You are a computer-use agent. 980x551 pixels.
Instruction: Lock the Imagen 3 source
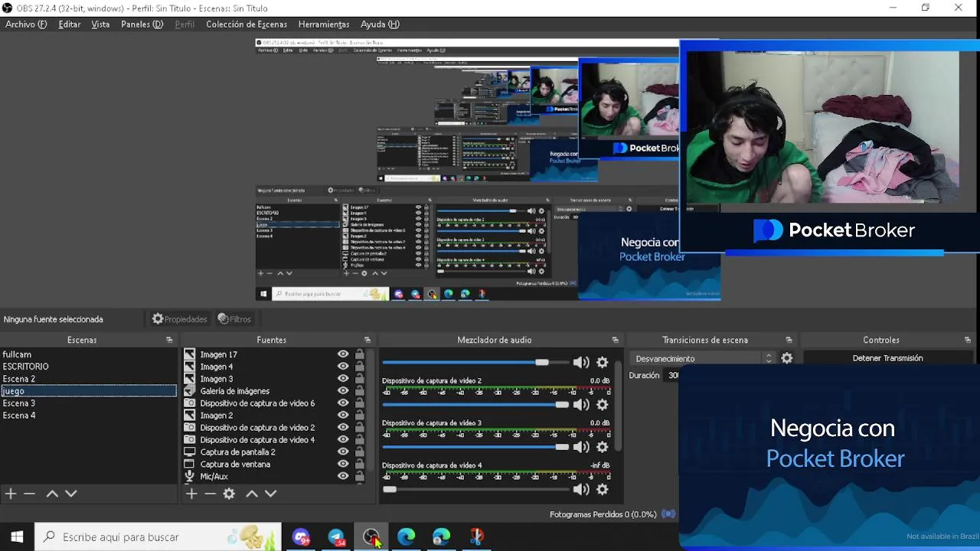coord(360,379)
